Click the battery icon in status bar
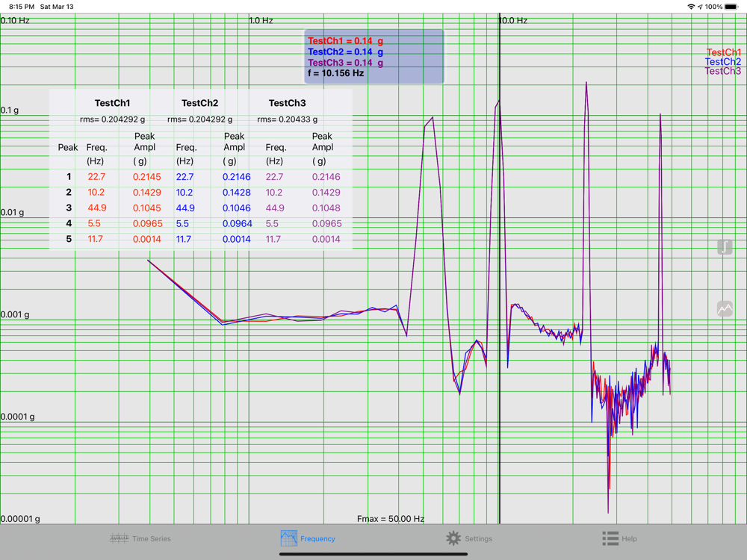 (731, 7)
